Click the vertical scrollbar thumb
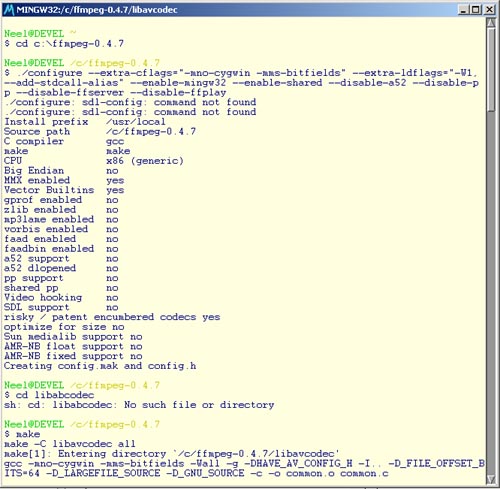This screenshot has width=500, height=489. click(x=491, y=70)
